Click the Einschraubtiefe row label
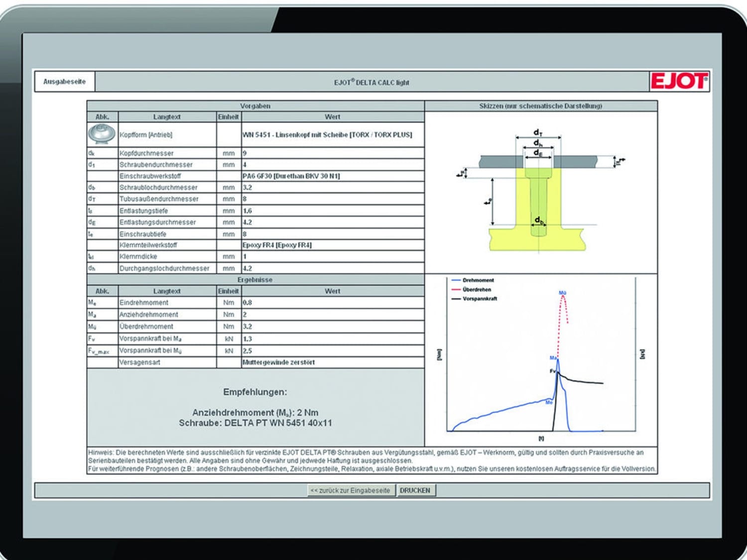The image size is (747, 560). point(143,234)
